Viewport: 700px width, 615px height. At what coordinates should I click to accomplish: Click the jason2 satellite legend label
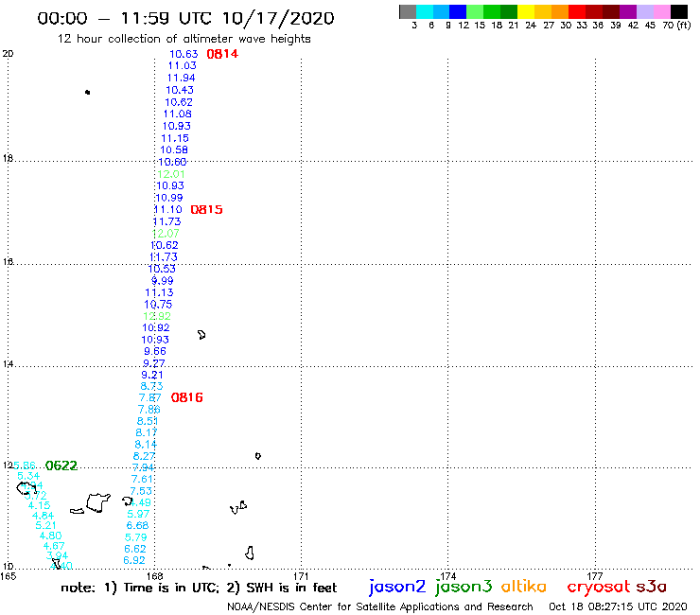click(x=397, y=587)
